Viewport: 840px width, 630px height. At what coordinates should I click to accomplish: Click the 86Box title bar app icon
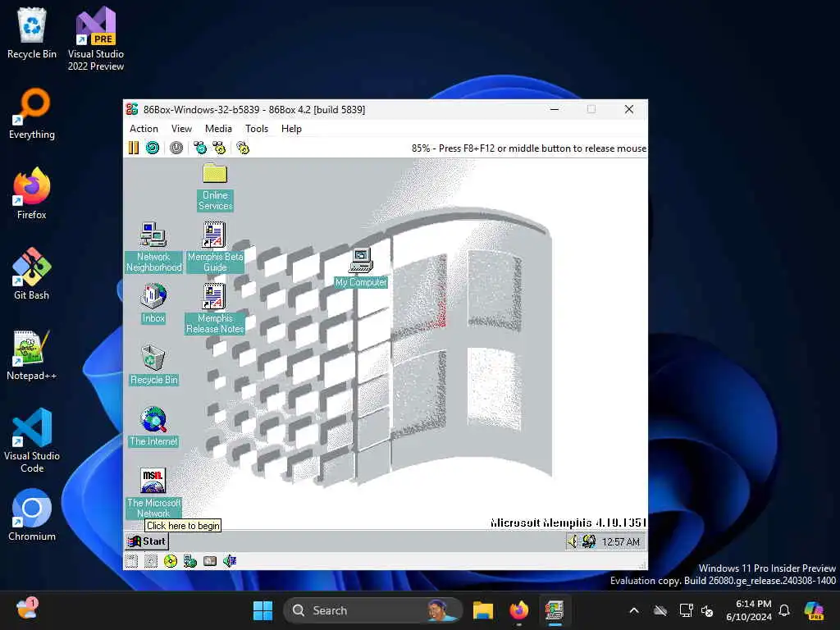[x=132, y=109]
